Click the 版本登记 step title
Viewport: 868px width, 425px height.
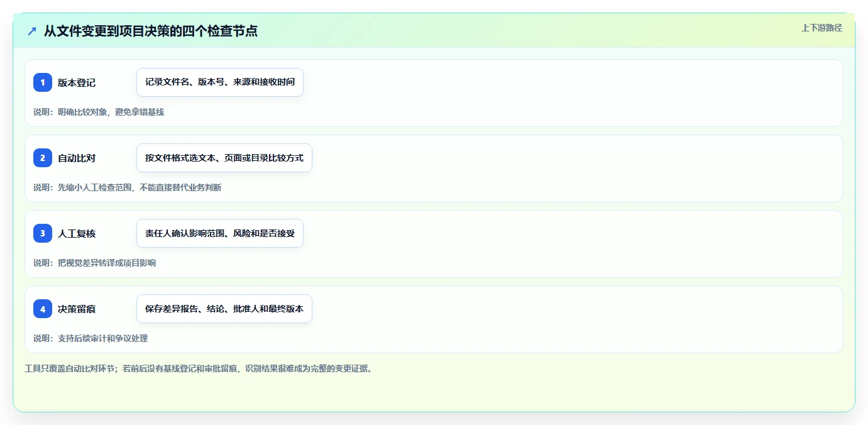coord(77,82)
